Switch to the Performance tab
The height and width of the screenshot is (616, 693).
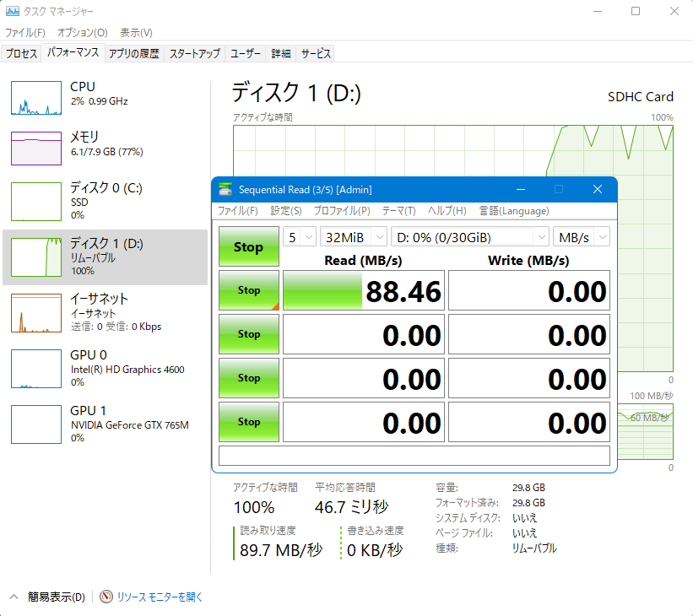click(73, 52)
